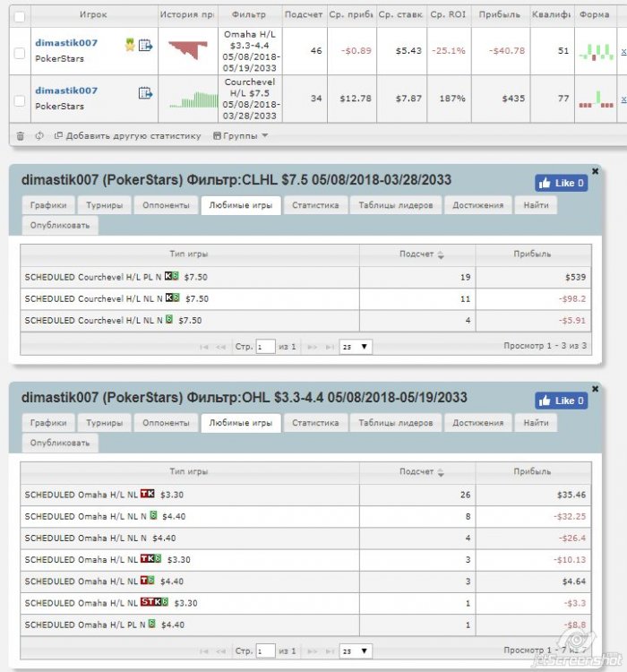Viewport: 627px width, 672px height.
Task: Expand the Группы dropdown
Action: (x=240, y=136)
